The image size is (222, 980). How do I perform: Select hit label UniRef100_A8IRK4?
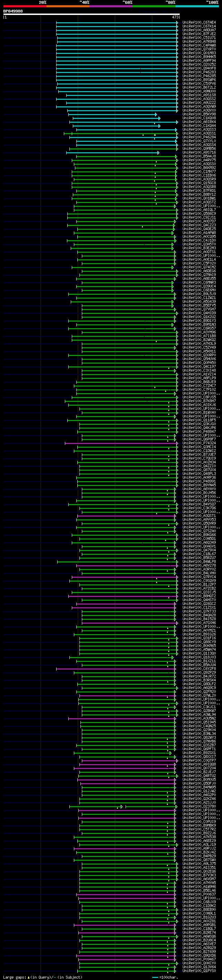click(199, 122)
